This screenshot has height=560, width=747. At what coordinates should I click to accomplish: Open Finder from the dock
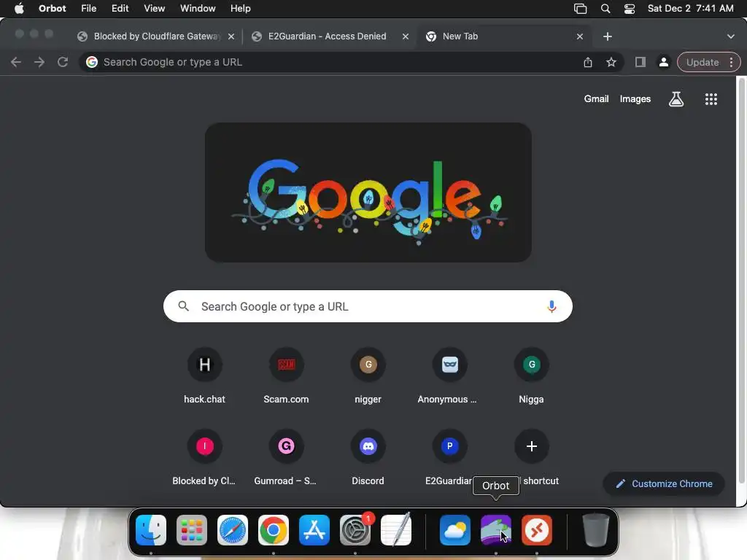[x=150, y=530]
